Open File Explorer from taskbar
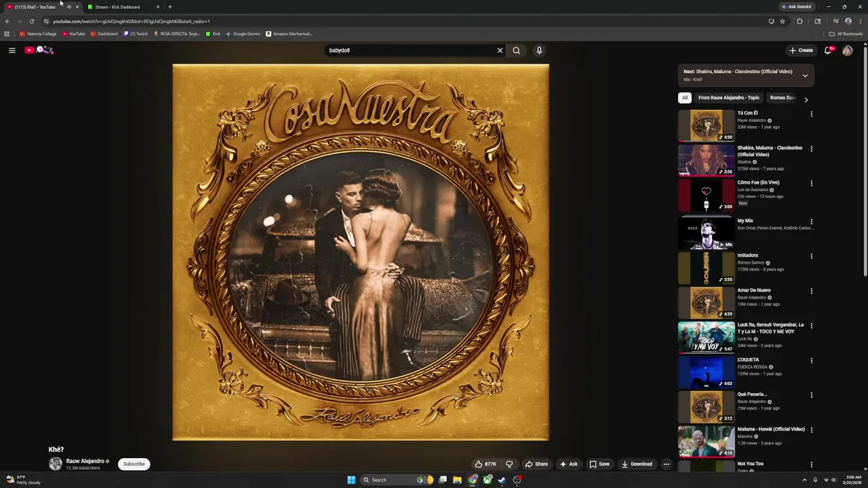The width and height of the screenshot is (868, 488). click(x=457, y=480)
